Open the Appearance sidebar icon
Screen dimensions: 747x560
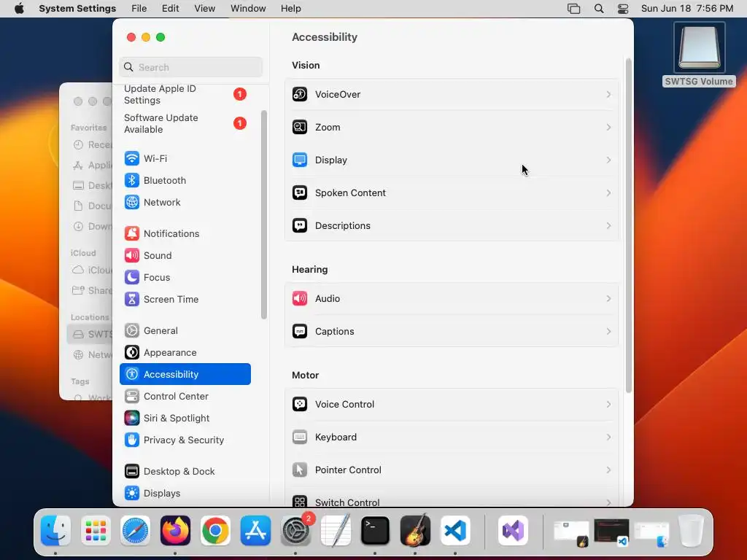pyautogui.click(x=132, y=353)
